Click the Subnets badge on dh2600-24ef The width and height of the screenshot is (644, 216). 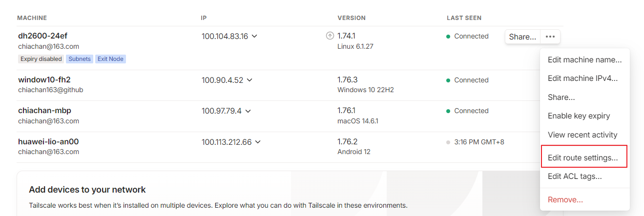point(80,59)
